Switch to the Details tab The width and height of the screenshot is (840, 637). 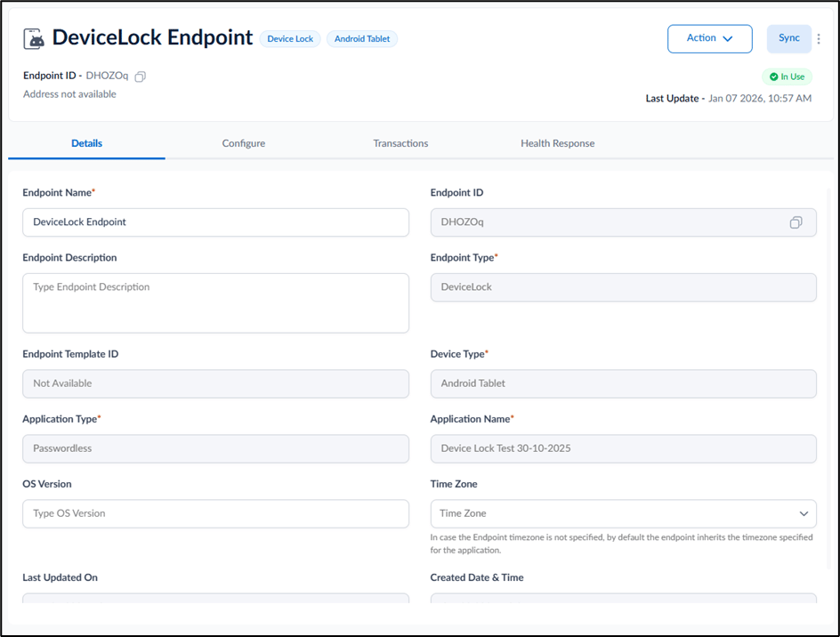click(x=87, y=143)
